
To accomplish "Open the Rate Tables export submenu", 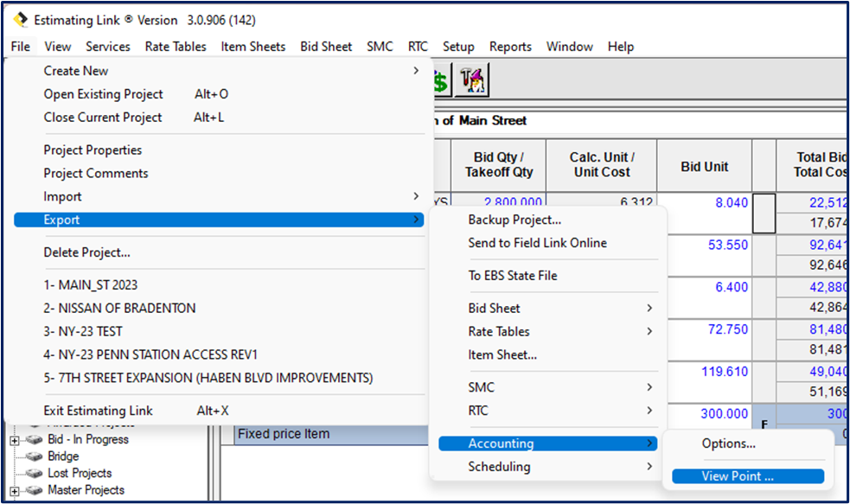I will pyautogui.click(x=547, y=332).
